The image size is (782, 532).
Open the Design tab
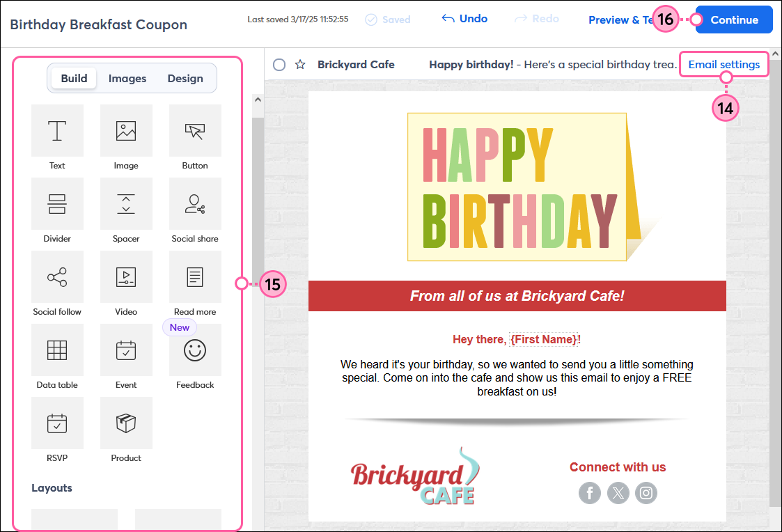pyautogui.click(x=185, y=78)
